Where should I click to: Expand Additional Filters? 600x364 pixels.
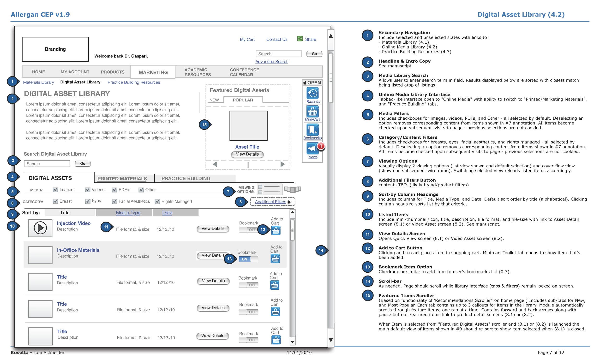tap(272, 202)
